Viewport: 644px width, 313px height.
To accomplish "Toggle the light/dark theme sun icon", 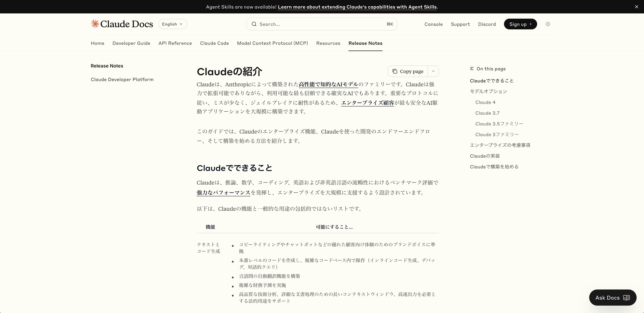I will (x=548, y=24).
